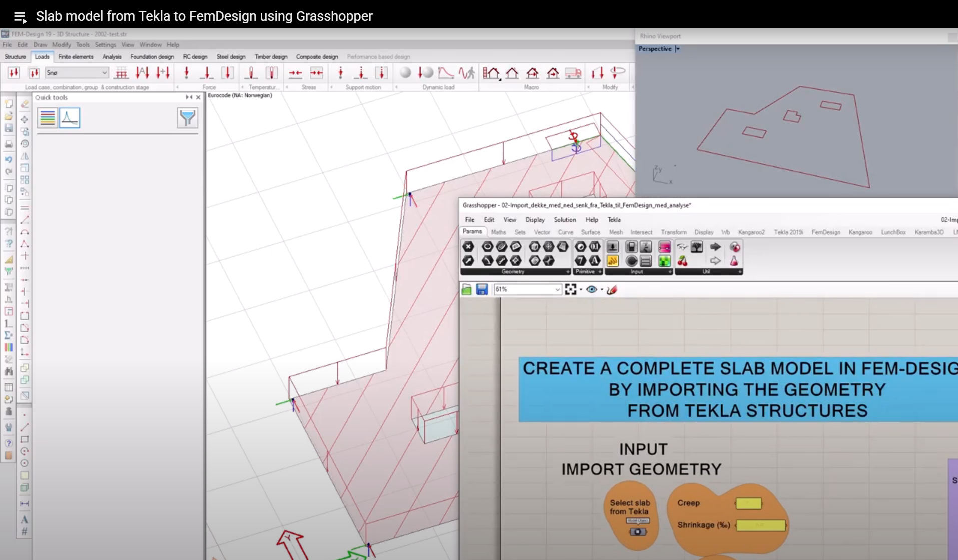Open the Tekla menu in Grasshopper
Image resolution: width=958 pixels, height=560 pixels.
614,220
